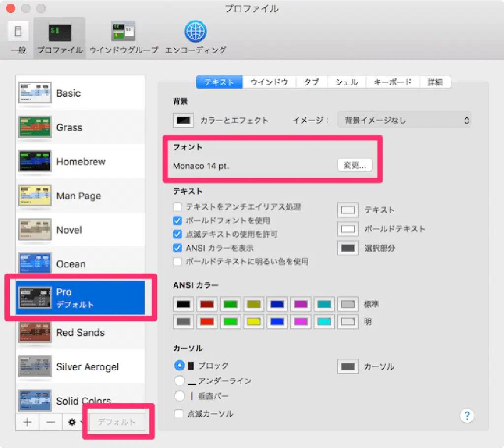
Task: Open the エンコーディング globe icon
Action: point(195,38)
